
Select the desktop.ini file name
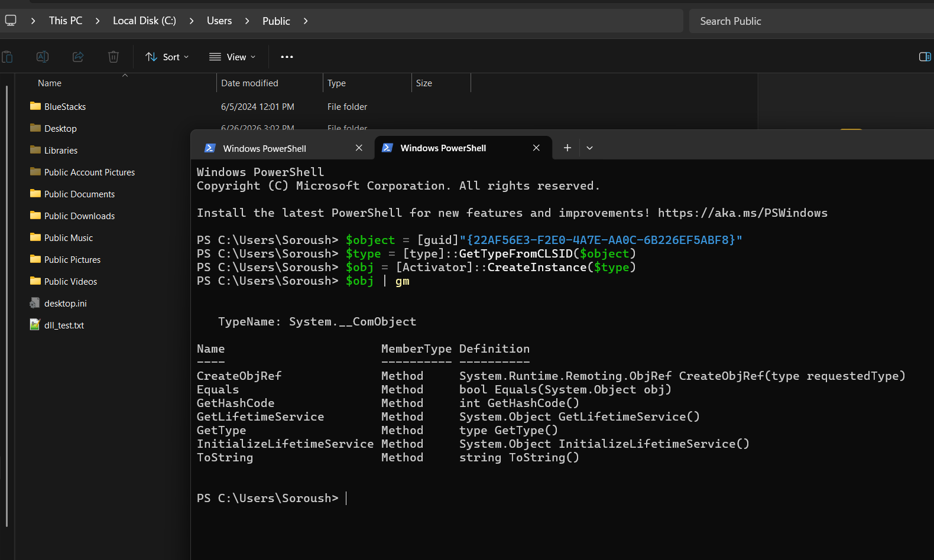(65, 304)
